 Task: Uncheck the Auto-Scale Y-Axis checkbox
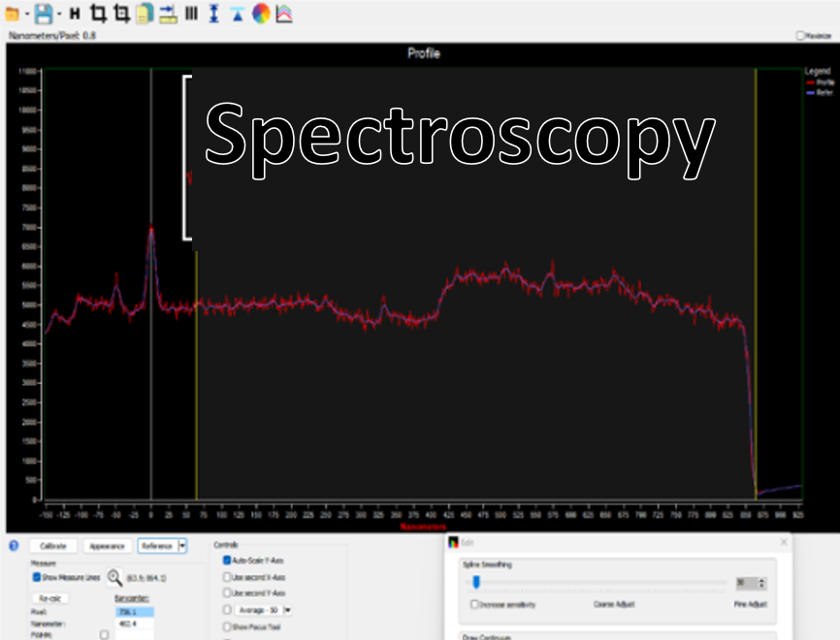pos(227,560)
